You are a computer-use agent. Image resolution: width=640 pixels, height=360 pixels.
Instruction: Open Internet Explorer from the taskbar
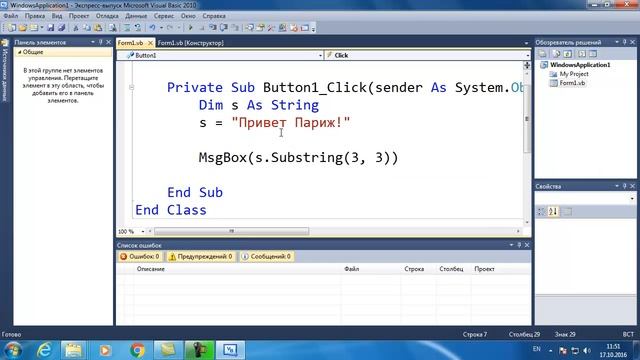pos(44,350)
